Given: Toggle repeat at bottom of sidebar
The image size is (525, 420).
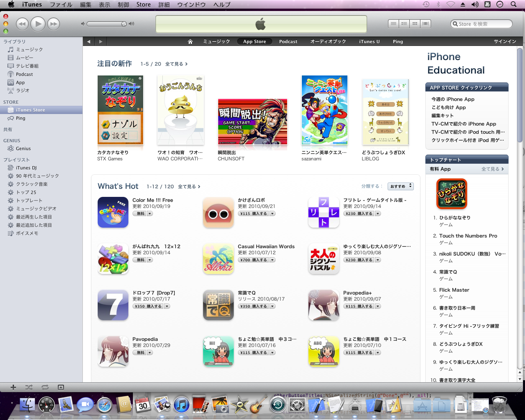Looking at the screenshot, I should coord(45,387).
